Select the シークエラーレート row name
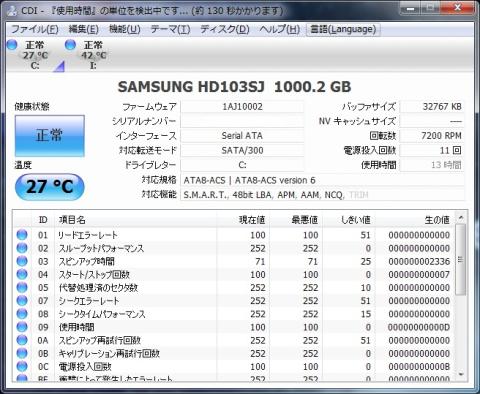Viewport: 480px width, 394px height. click(89, 301)
